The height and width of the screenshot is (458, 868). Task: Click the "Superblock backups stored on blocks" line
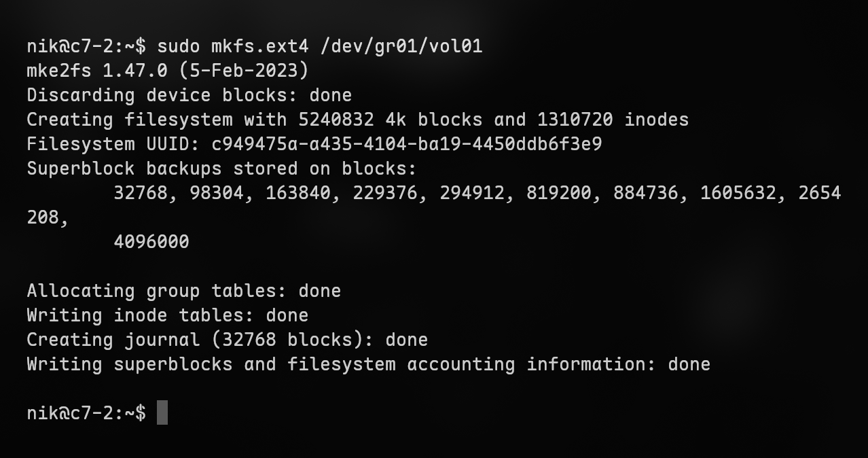click(221, 169)
